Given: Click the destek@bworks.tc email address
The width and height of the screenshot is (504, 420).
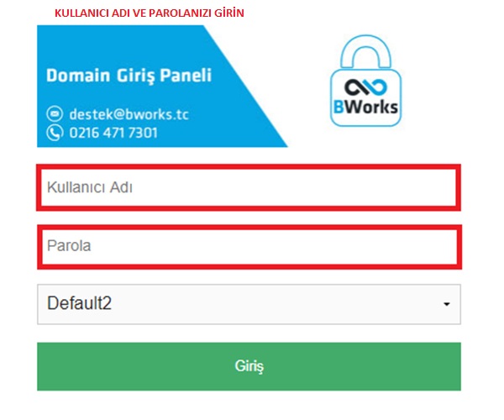Looking at the screenshot, I should click(x=129, y=114).
